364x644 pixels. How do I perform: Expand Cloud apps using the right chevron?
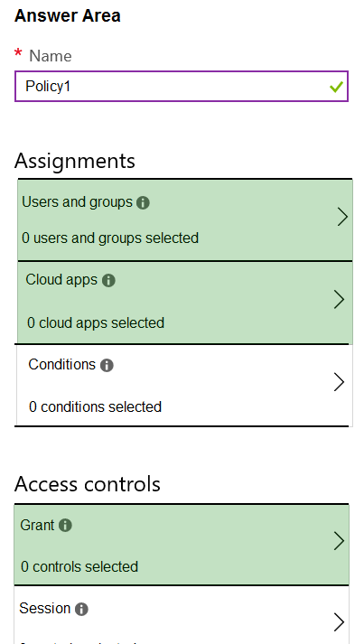point(339,299)
